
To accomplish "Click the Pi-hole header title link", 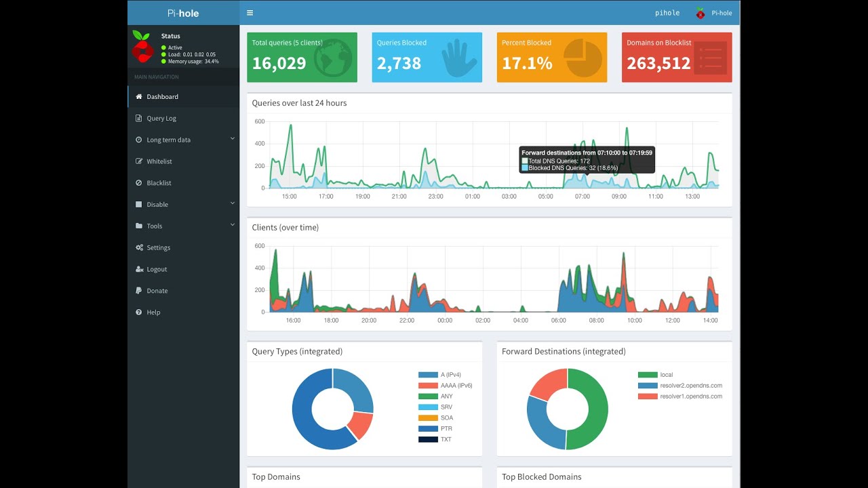I will [183, 13].
